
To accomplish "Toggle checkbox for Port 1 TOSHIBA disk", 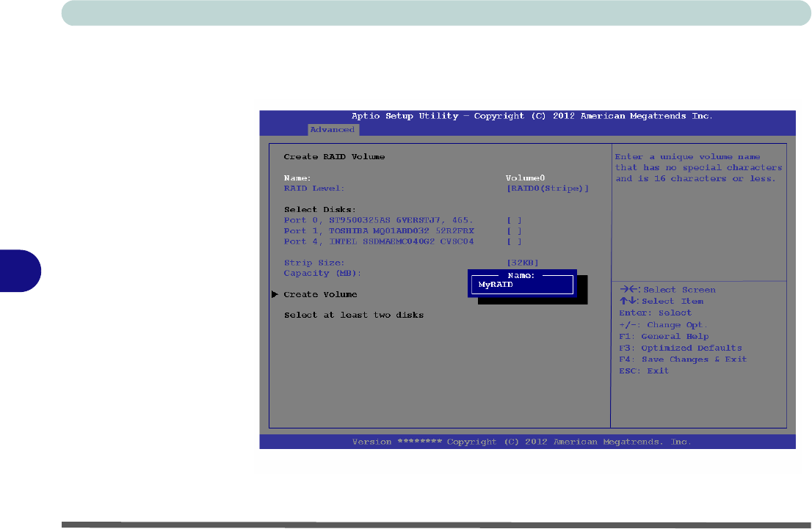I will point(514,231).
